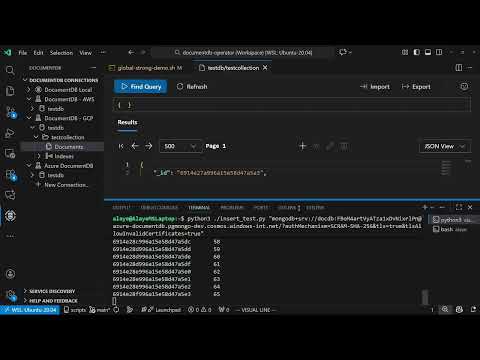Open the Manage gear icon
Viewport: 480px width, 360px height.
coord(10,295)
